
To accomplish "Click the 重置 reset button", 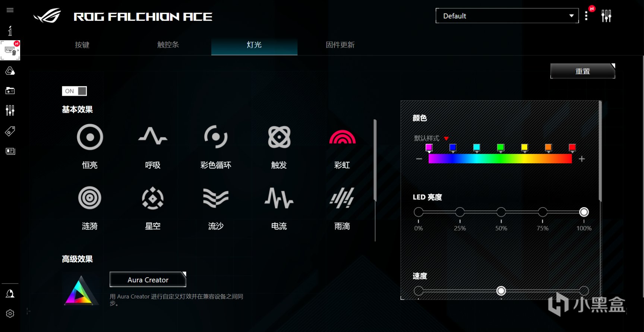I will tap(583, 71).
